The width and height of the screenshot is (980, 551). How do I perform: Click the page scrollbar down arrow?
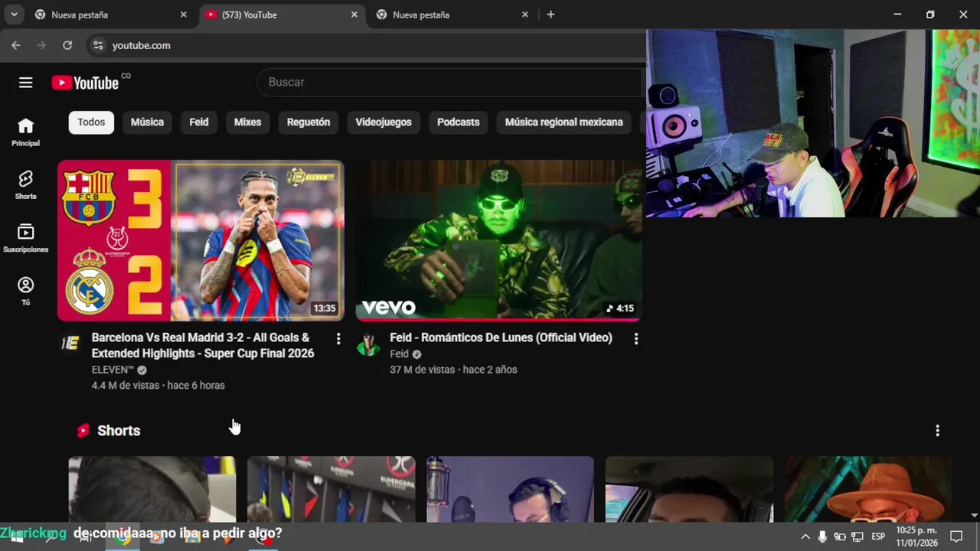click(974, 516)
